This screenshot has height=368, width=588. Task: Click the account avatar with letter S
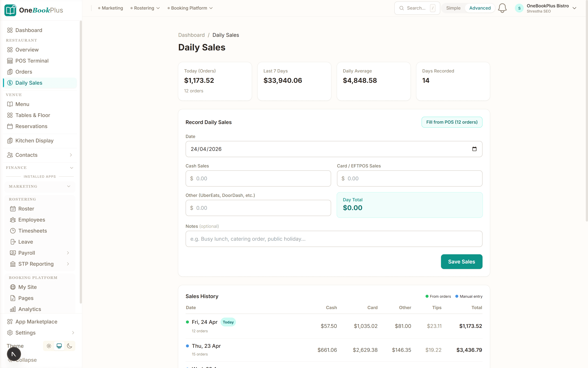point(519,8)
